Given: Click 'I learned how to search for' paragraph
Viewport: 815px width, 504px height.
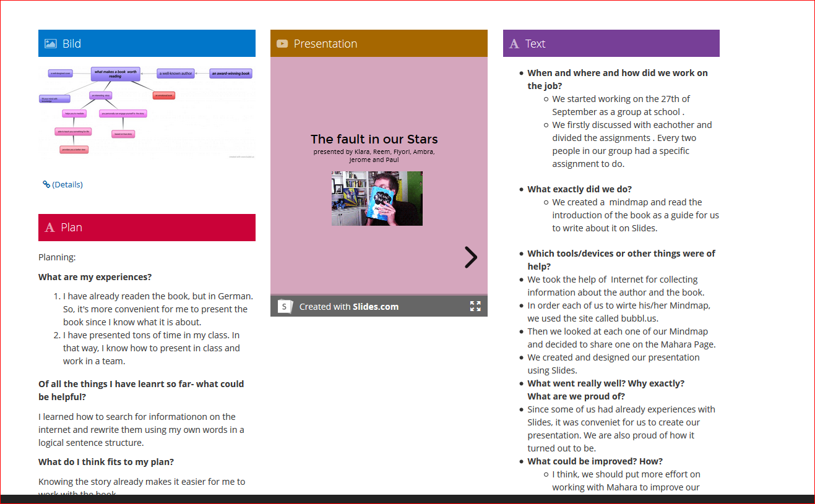Looking at the screenshot, I should [x=141, y=430].
